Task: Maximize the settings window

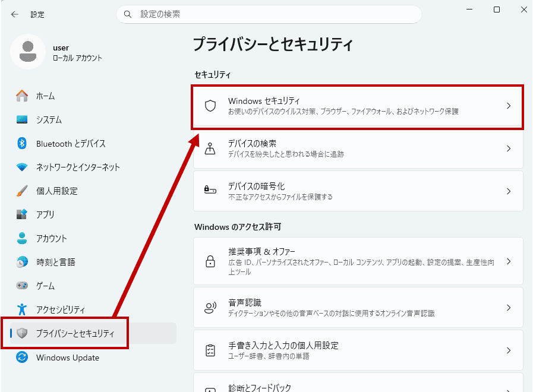Action: click(497, 10)
